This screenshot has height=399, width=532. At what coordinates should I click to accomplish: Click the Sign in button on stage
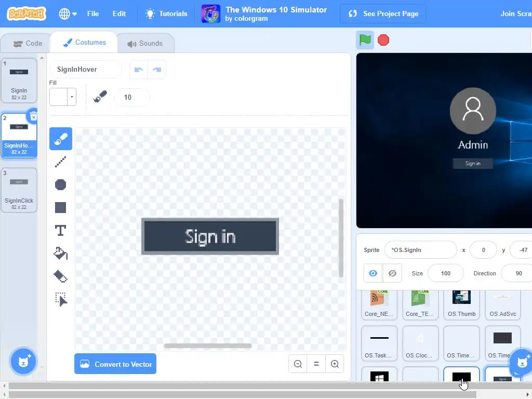pos(473,164)
